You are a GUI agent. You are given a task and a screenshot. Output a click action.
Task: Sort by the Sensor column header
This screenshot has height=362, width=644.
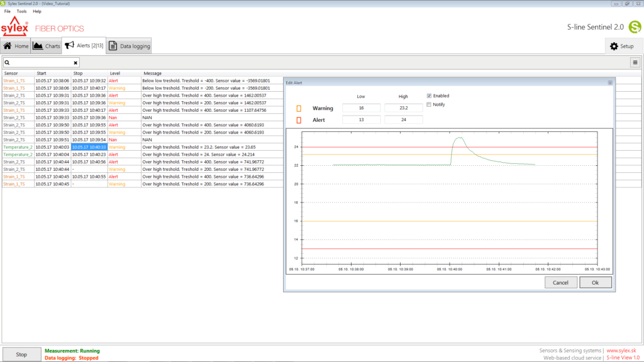click(11, 73)
